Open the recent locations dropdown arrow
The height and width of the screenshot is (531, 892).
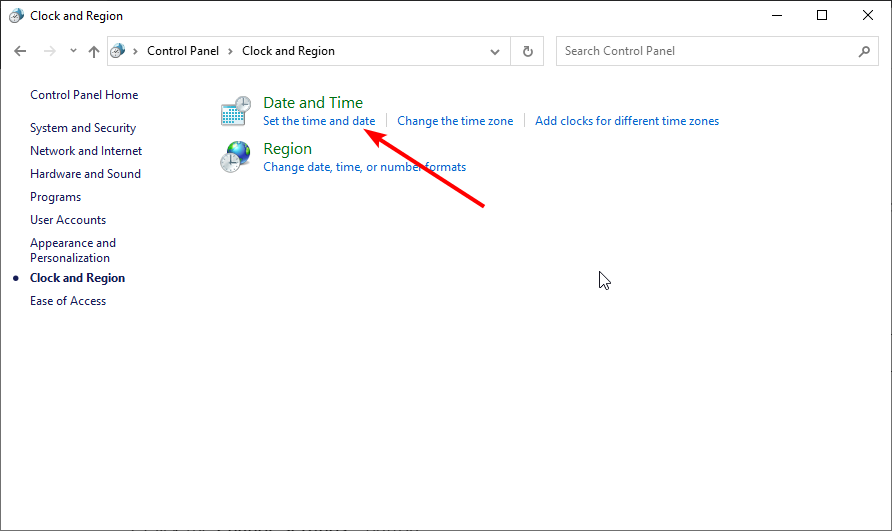pos(73,51)
